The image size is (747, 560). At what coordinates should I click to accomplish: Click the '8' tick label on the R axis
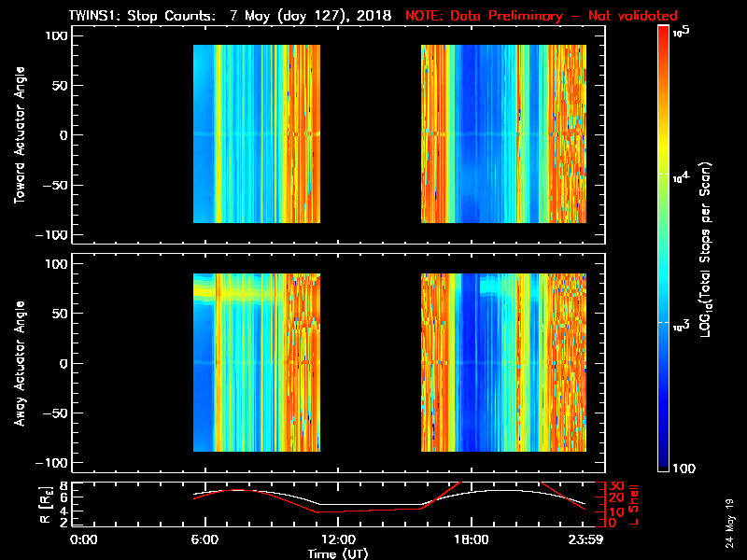click(63, 486)
